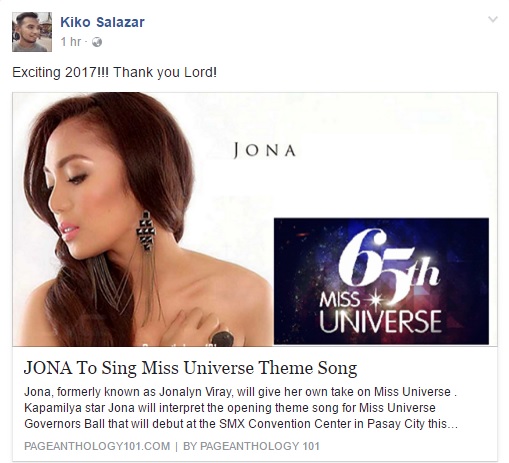Select the 'Exciting 2017!!!' post text
The height and width of the screenshot is (463, 509).
click(x=60, y=72)
